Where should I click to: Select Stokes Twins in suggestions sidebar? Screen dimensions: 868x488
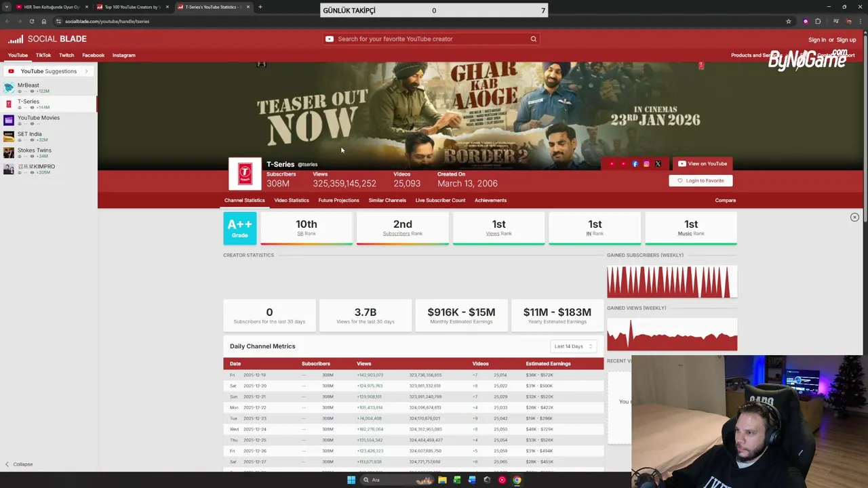[49, 152]
